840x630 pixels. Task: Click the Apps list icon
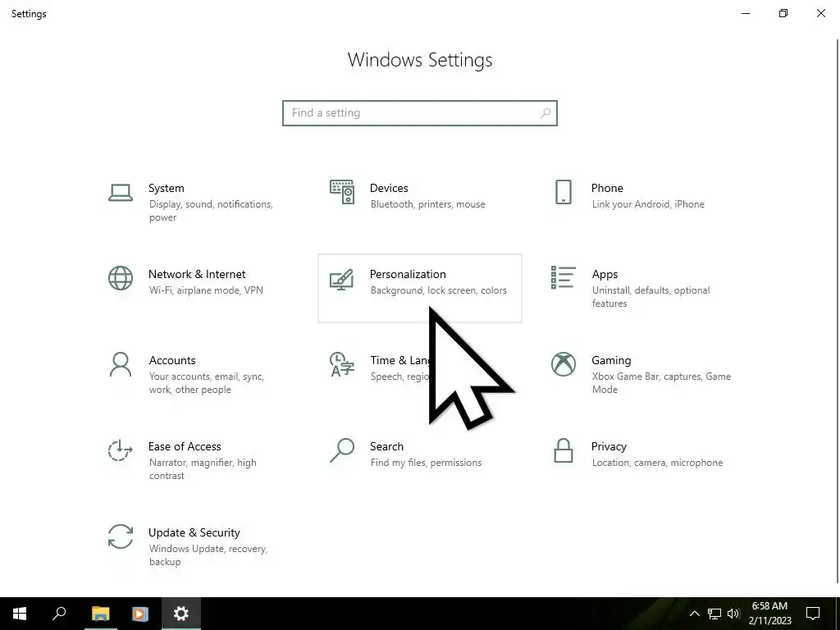[x=563, y=277]
